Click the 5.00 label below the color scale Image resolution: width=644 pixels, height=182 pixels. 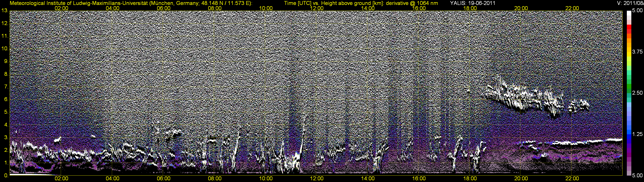(638, 175)
